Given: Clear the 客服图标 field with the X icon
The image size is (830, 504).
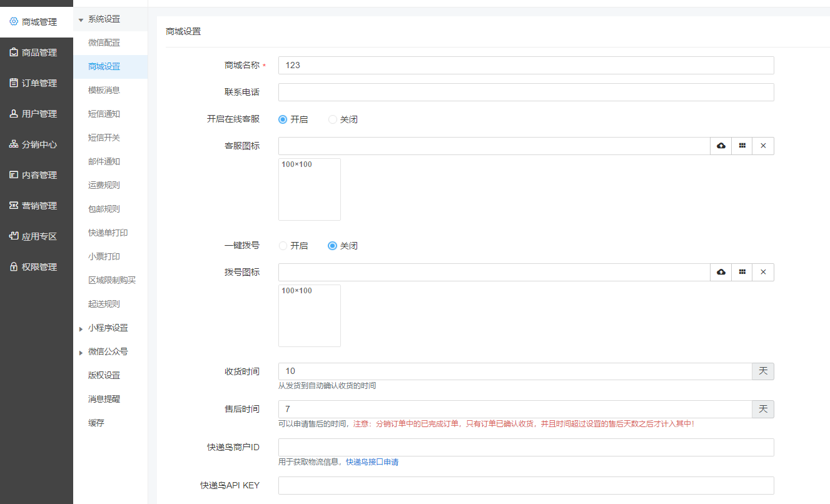Looking at the screenshot, I should [x=763, y=146].
